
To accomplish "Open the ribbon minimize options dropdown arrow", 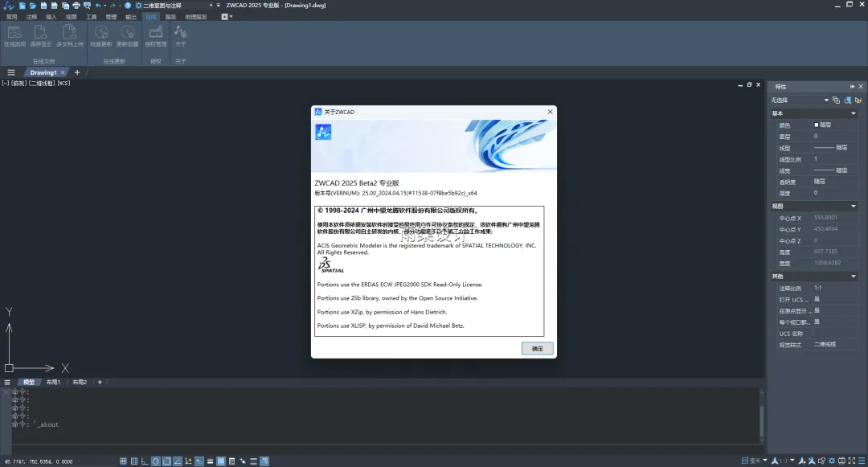I will click(231, 17).
